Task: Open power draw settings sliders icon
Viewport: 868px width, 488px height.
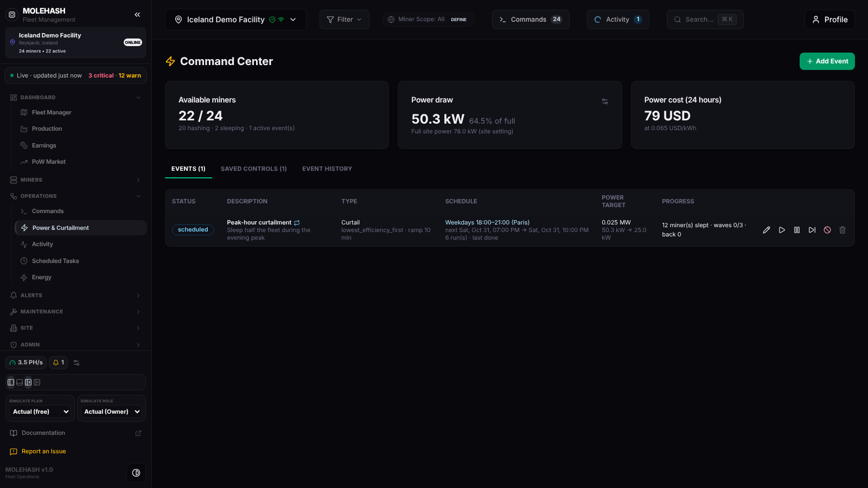Action: pos(605,101)
